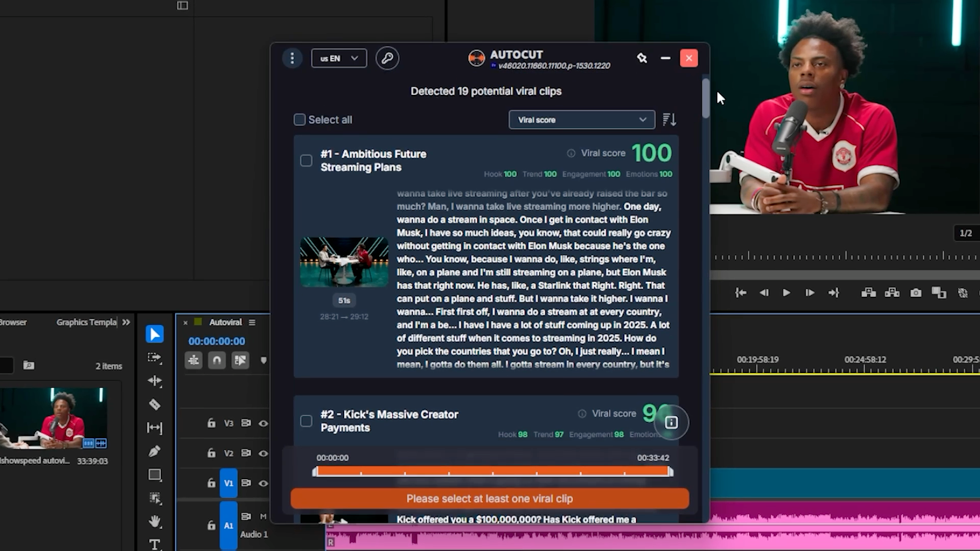
Task: Toggle Linked Selection in the timeline
Action: [240, 360]
